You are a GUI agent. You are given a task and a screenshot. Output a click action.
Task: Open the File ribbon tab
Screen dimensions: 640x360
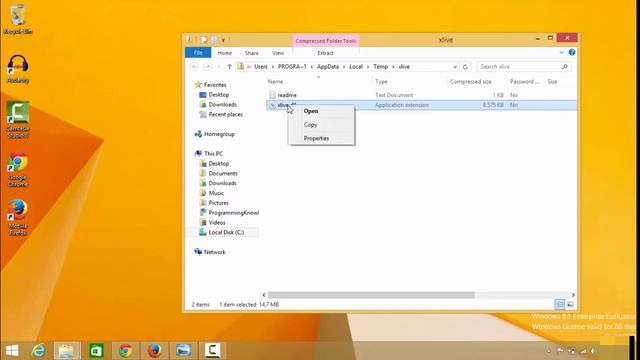[x=198, y=53]
